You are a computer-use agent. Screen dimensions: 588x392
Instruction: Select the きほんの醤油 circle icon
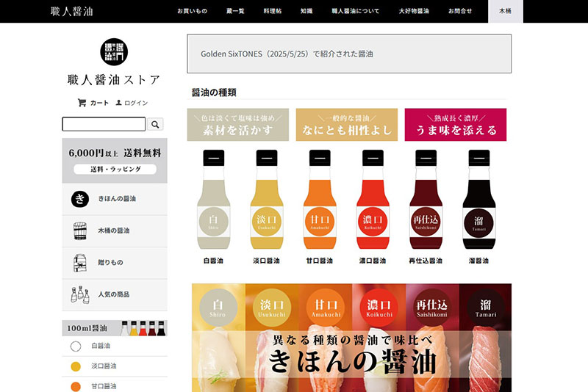pos(79,199)
